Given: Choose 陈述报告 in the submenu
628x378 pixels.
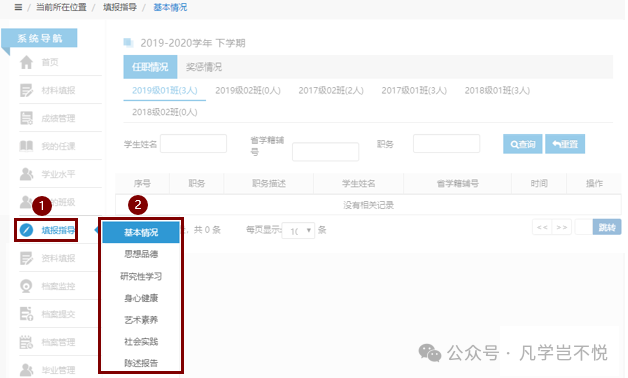Looking at the screenshot, I should (x=141, y=363).
